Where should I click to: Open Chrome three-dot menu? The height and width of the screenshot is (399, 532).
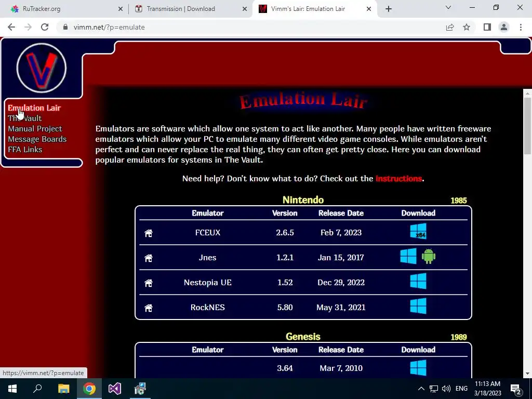(521, 27)
